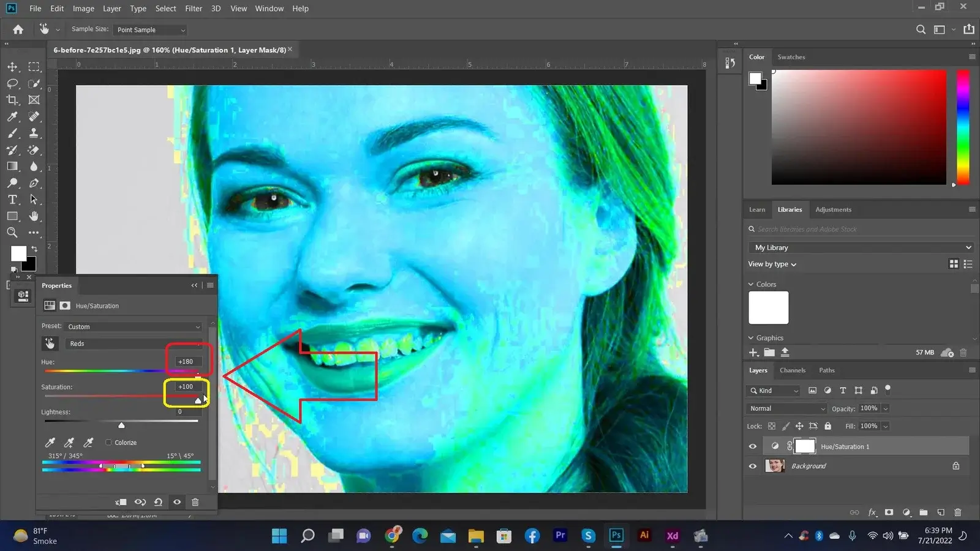Click the Lightness slider handle
This screenshot has height=551, width=980.
pos(121,425)
